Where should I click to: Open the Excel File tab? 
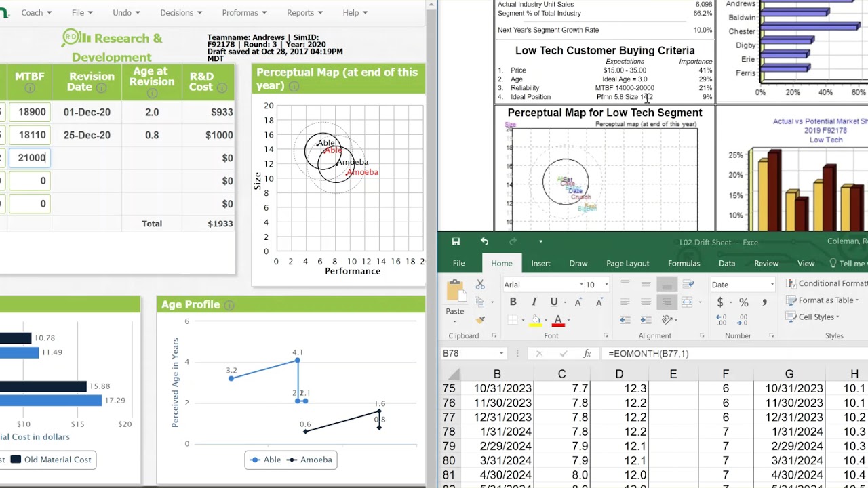tap(459, 263)
